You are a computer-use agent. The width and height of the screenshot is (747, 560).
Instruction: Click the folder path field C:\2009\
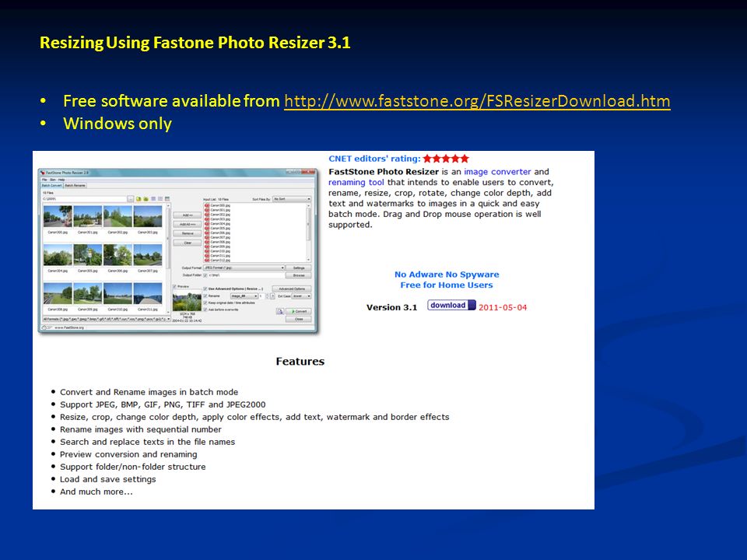(85, 199)
